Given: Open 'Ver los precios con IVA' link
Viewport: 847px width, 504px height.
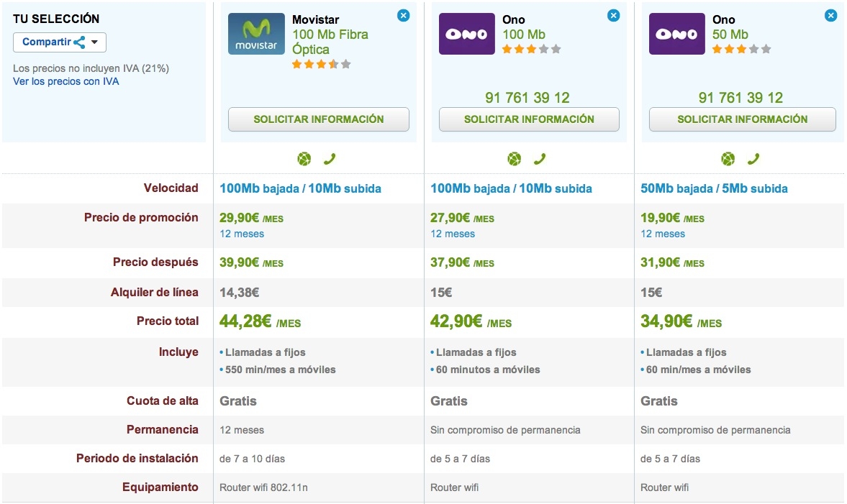Looking at the screenshot, I should click(66, 81).
